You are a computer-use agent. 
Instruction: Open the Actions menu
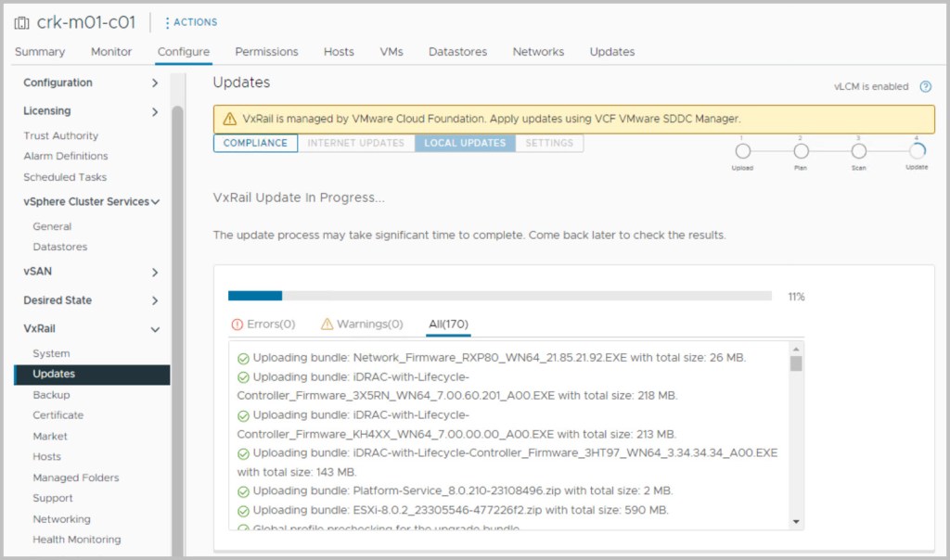point(190,22)
